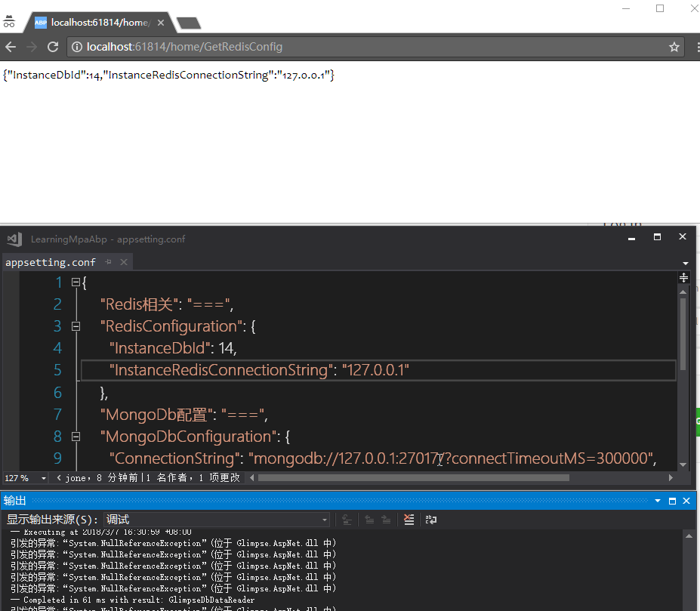Viewport: 700px width, 611px height.
Task: Clear all output text
Action: point(409,520)
